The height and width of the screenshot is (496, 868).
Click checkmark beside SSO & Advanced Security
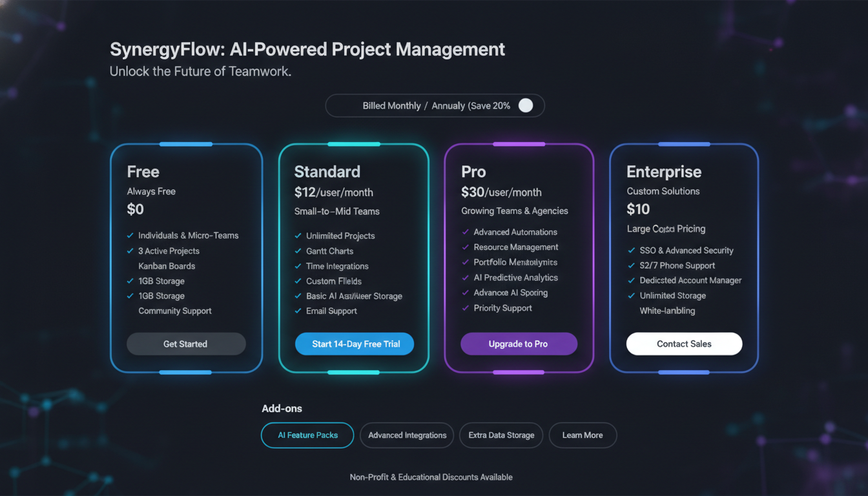pos(632,250)
